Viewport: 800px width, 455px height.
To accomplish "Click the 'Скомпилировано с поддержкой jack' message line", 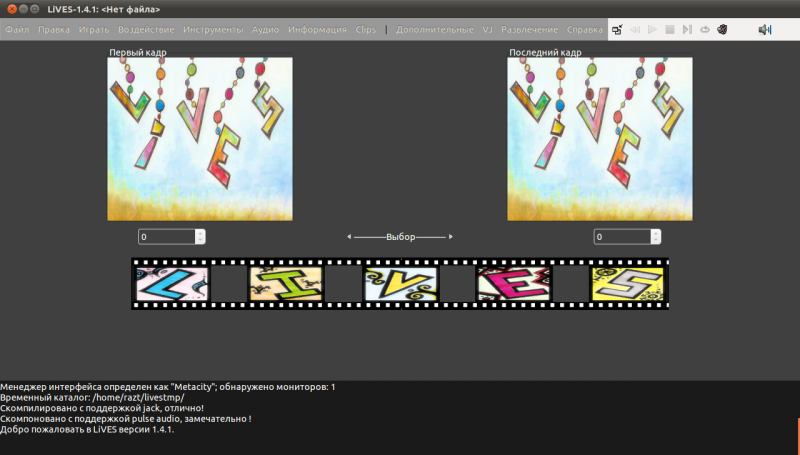I will 102,408.
